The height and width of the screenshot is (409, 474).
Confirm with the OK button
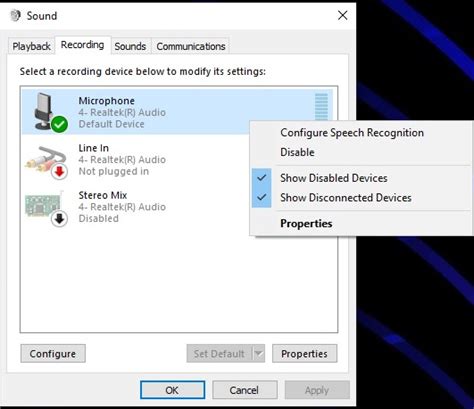[172, 390]
